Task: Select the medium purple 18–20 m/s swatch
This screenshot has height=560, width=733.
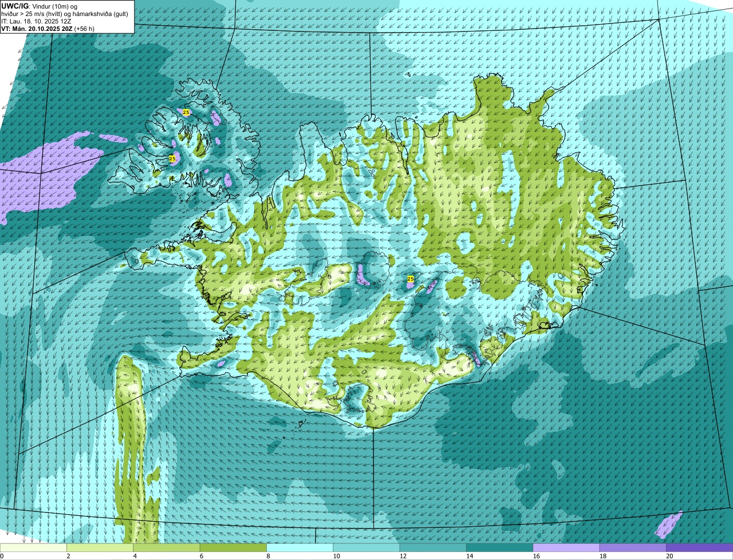Action: click(633, 547)
